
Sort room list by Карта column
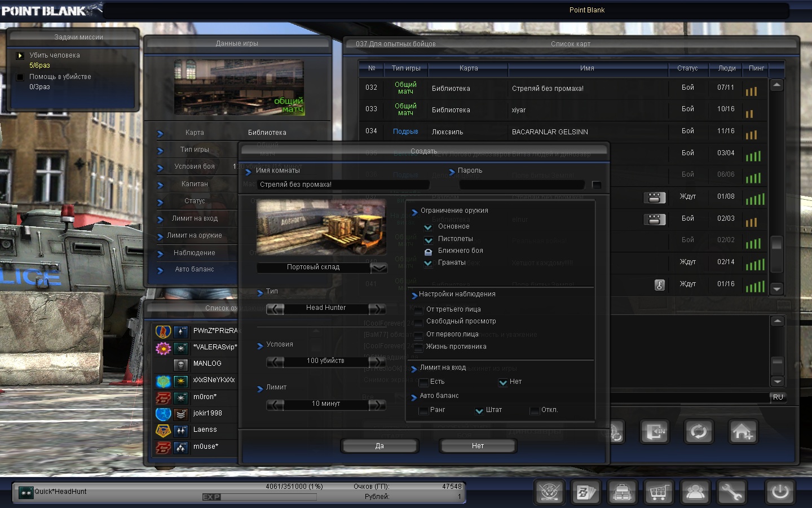[x=468, y=68]
